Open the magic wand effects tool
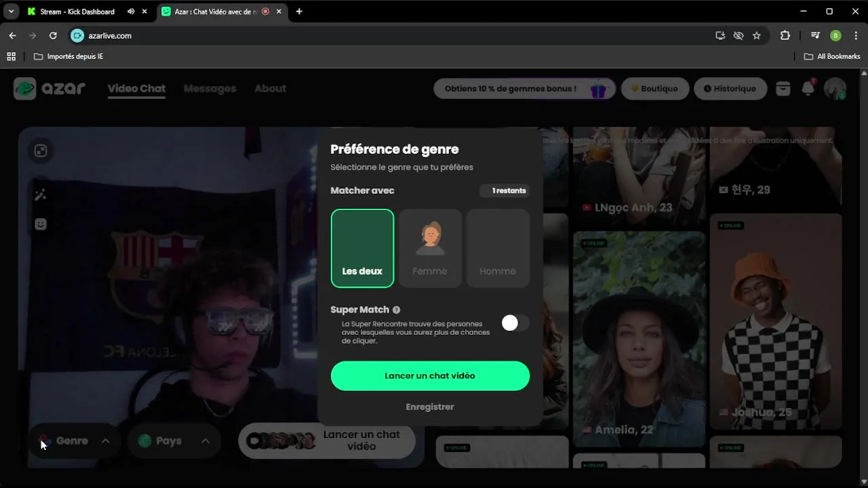 coord(41,195)
